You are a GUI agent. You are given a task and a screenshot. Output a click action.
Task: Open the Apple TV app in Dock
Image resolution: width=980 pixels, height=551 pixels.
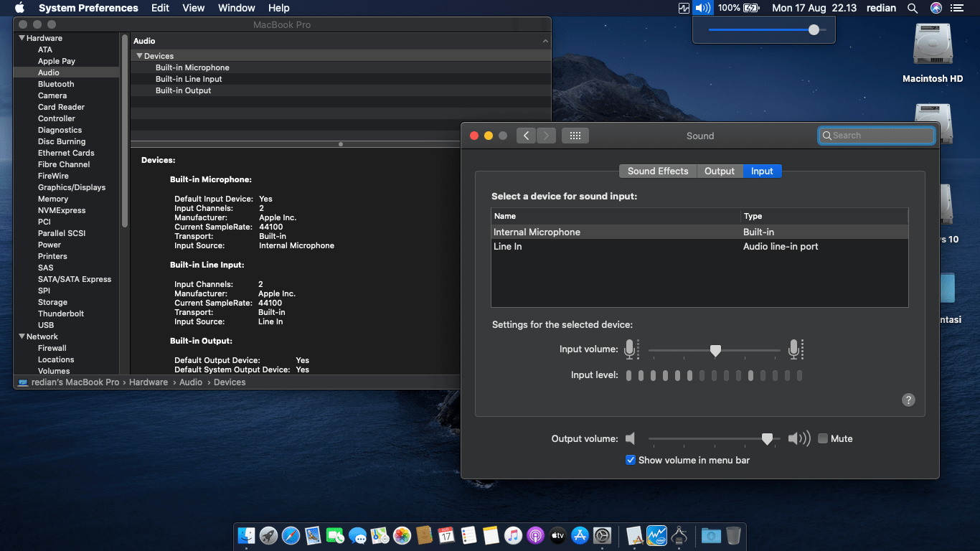tap(557, 535)
